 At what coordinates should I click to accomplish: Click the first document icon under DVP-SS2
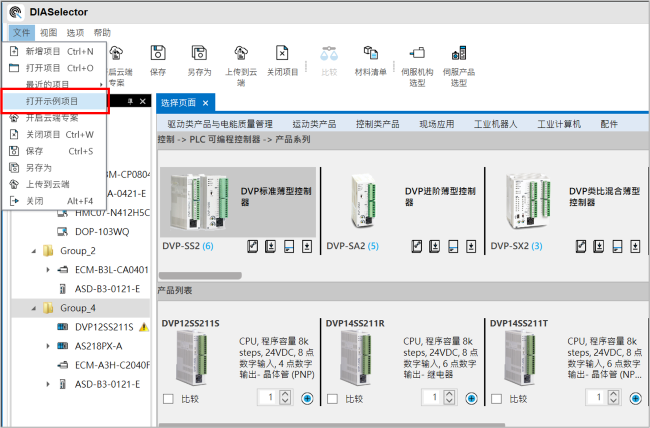253,245
